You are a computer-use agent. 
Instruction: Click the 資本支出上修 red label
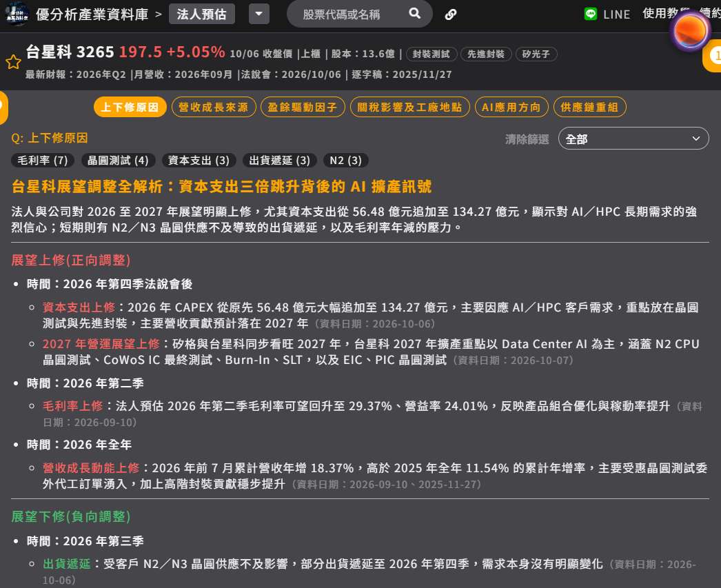click(x=79, y=307)
